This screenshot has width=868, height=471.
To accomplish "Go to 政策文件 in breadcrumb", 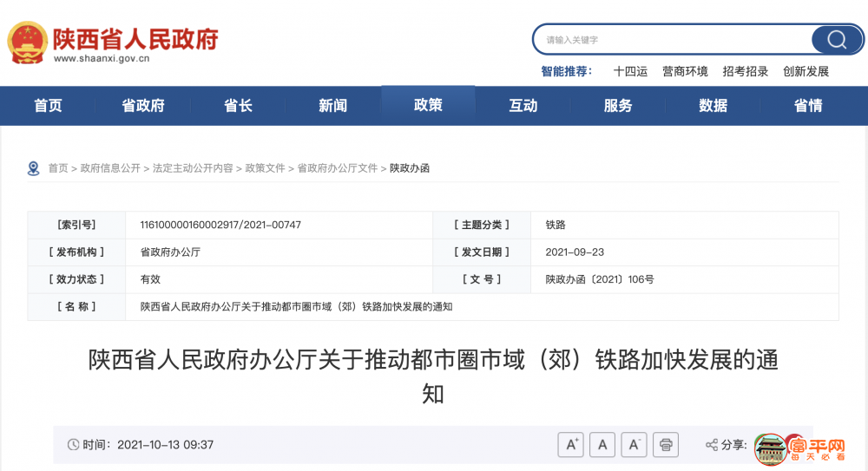I will click(265, 168).
